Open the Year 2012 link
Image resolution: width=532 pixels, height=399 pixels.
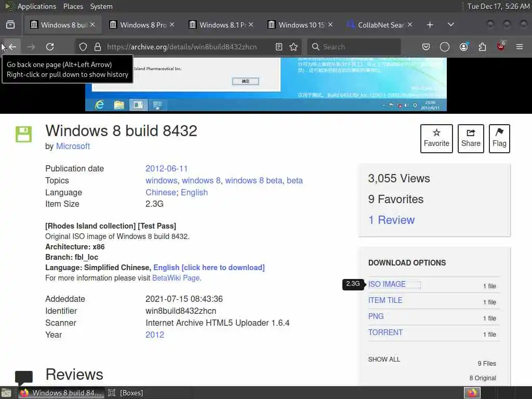click(x=155, y=335)
